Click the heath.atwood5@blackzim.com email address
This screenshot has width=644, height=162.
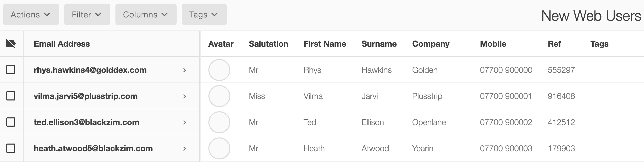(x=93, y=148)
